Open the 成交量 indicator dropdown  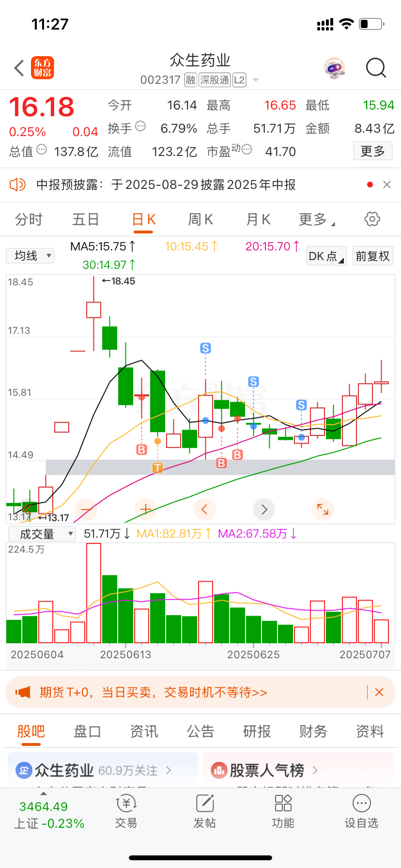tap(42, 534)
